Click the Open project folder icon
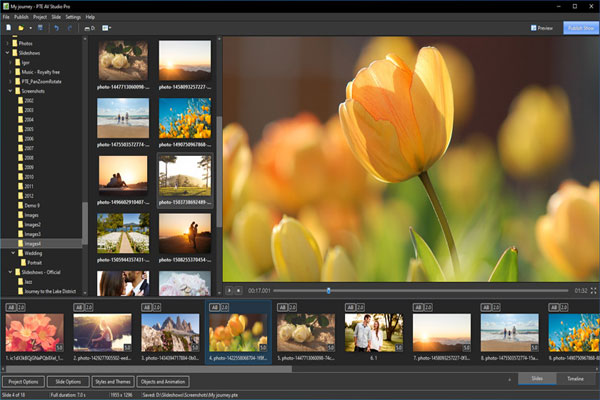The image size is (600, 400). tap(20, 28)
